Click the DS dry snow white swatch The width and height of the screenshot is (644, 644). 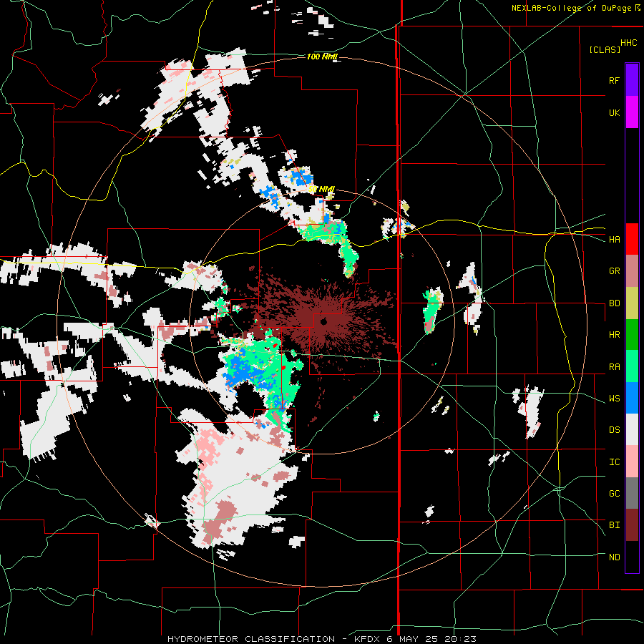(632, 429)
